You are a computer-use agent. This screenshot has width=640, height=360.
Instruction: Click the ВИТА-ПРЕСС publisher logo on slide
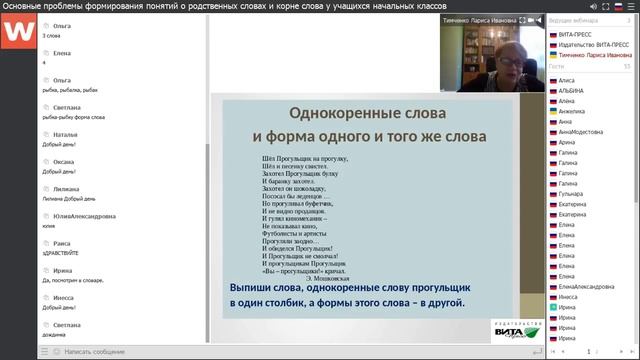point(517,331)
